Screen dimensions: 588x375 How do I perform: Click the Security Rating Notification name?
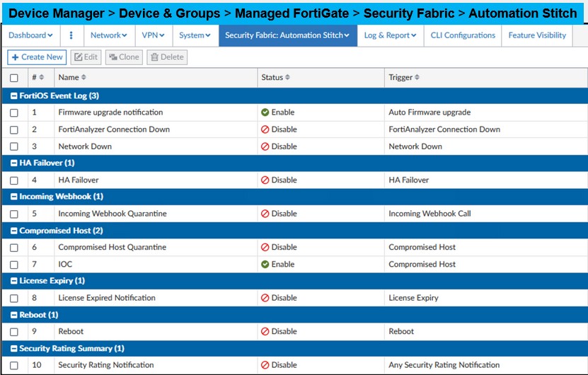point(106,365)
